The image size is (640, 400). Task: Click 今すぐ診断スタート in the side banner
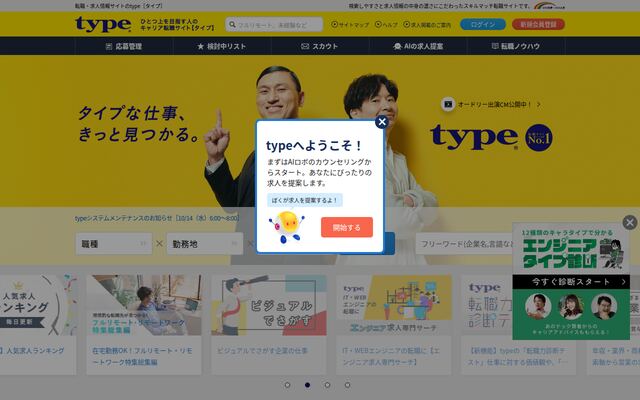click(571, 282)
